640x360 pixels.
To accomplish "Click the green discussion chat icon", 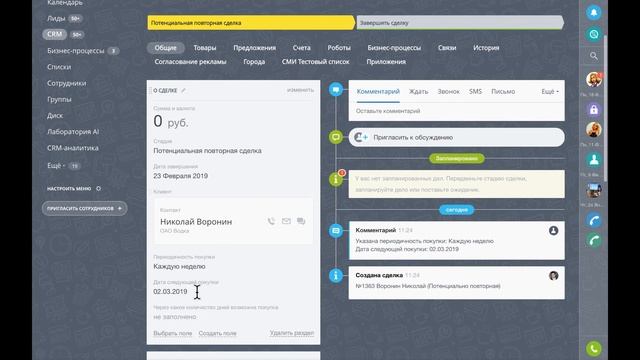I will tap(336, 137).
